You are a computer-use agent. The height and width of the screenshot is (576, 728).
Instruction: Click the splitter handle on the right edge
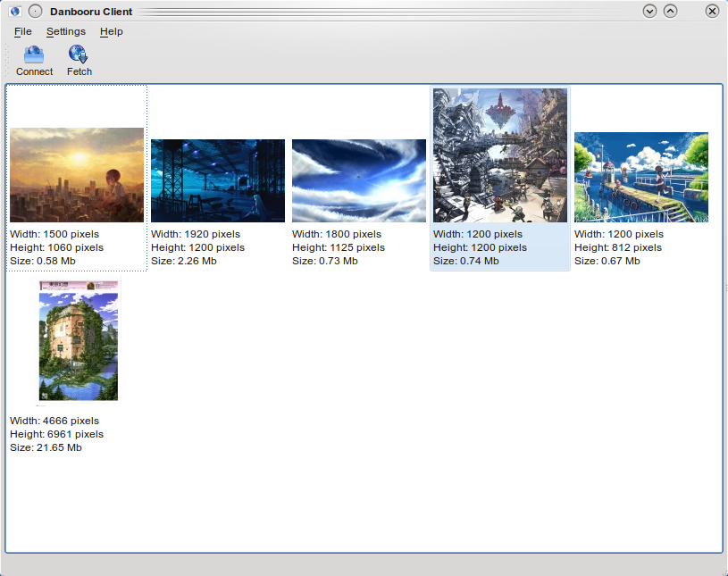[725, 287]
